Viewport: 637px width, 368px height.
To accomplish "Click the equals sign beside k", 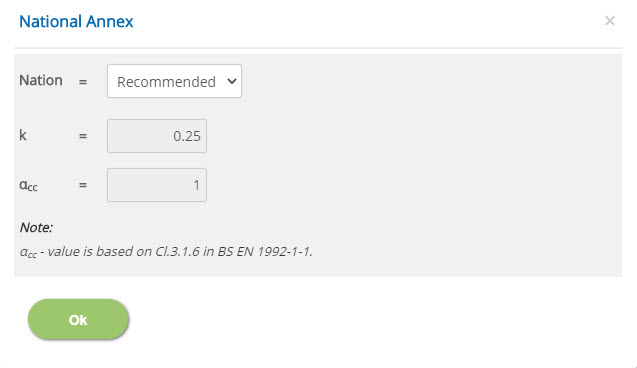I will pyautogui.click(x=83, y=136).
